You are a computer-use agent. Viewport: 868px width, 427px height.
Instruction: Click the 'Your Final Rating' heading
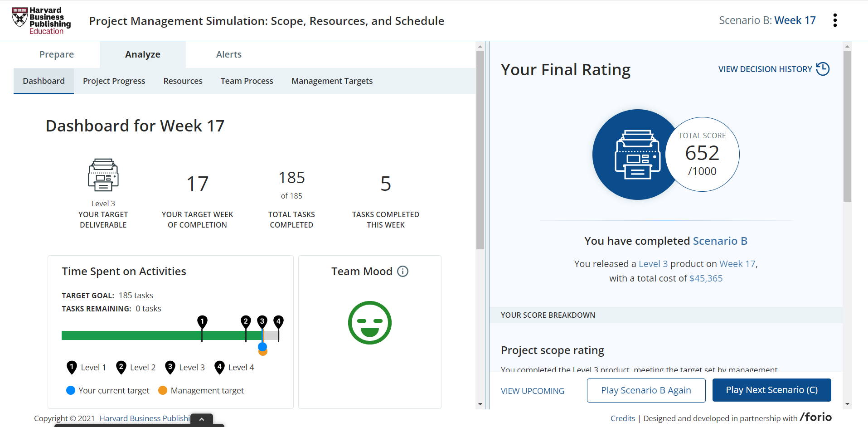click(x=566, y=70)
